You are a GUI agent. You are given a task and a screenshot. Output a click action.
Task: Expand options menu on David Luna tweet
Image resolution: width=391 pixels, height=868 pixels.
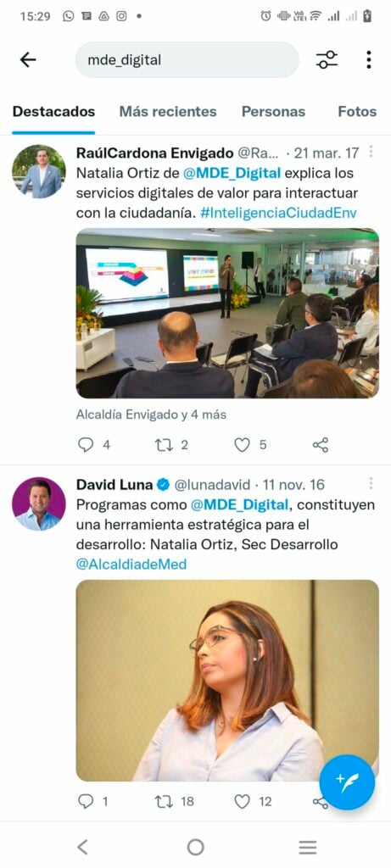pos(371,483)
